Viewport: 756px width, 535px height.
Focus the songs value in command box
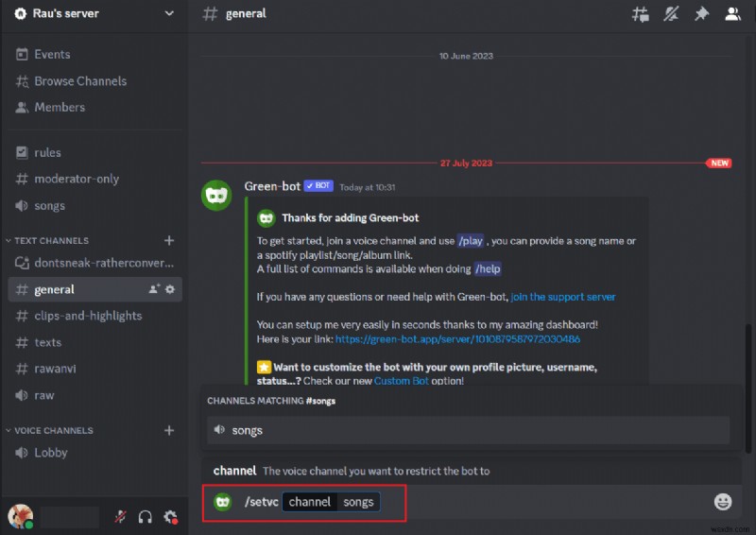pyautogui.click(x=358, y=502)
